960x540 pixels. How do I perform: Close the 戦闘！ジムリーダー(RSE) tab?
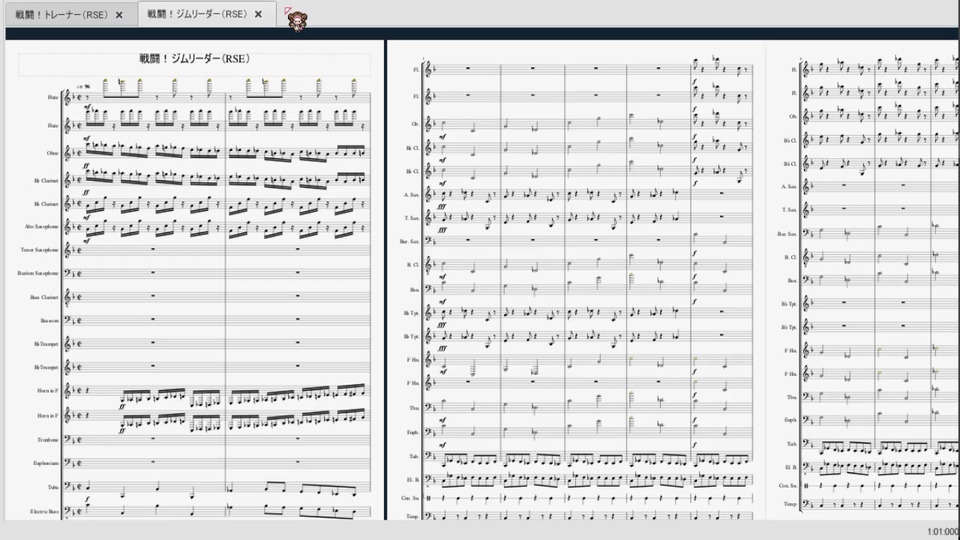click(258, 14)
